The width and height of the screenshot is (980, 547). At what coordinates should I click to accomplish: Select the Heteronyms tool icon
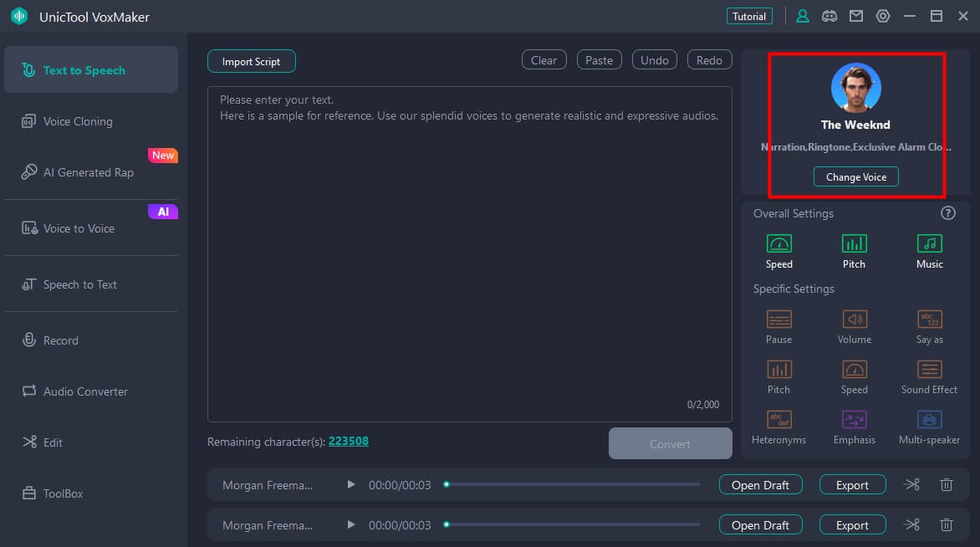[x=778, y=420]
